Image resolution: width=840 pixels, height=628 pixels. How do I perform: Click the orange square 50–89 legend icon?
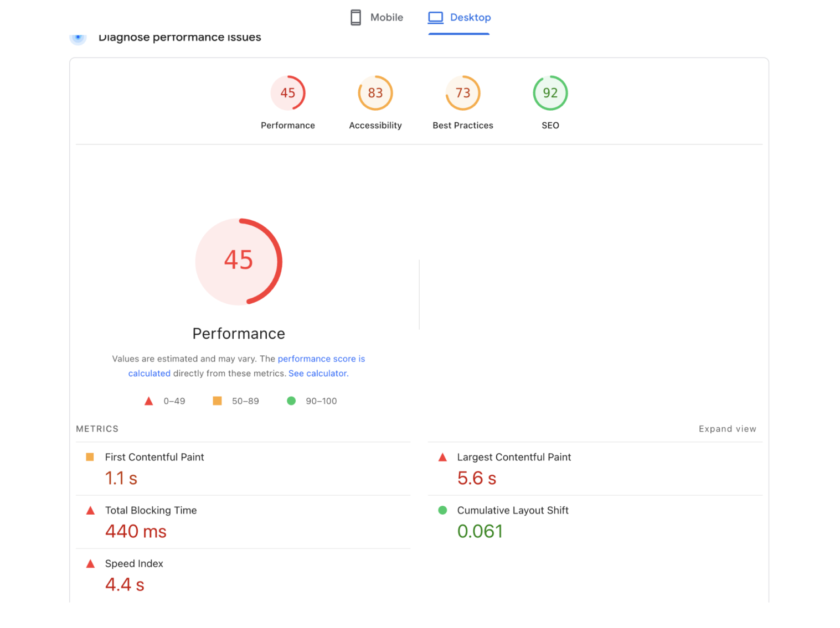coord(217,401)
